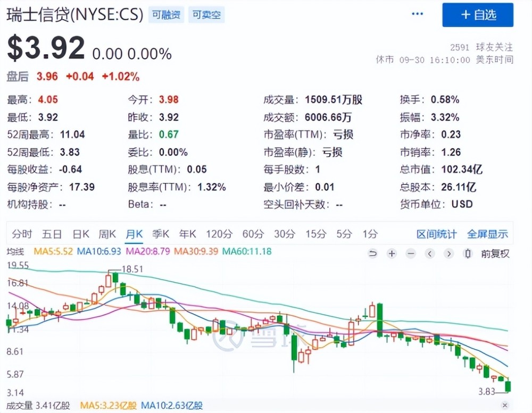The image size is (532, 413).
Task: Switch to the 120分 chart tab
Action: tap(219, 234)
